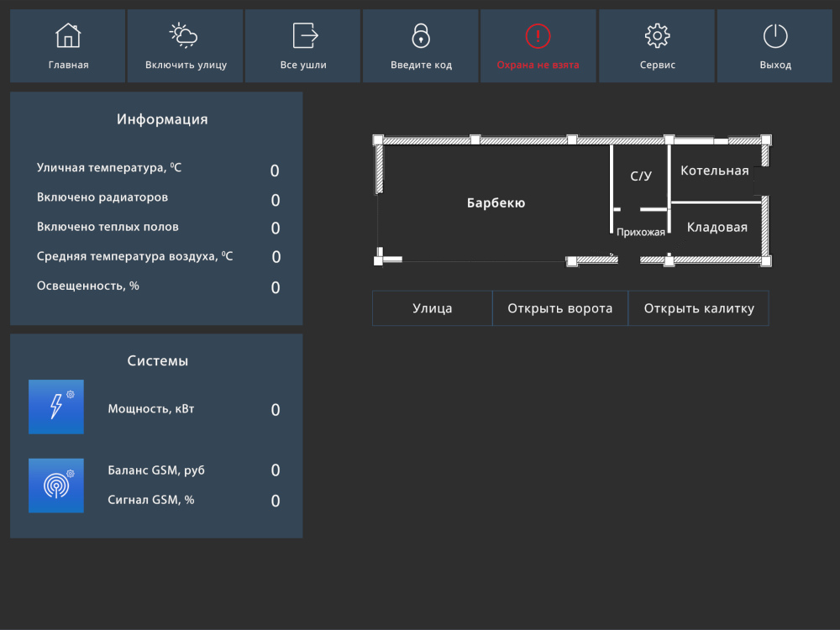This screenshot has width=840, height=630.
Task: Open the power lightning system tile
Action: click(56, 407)
